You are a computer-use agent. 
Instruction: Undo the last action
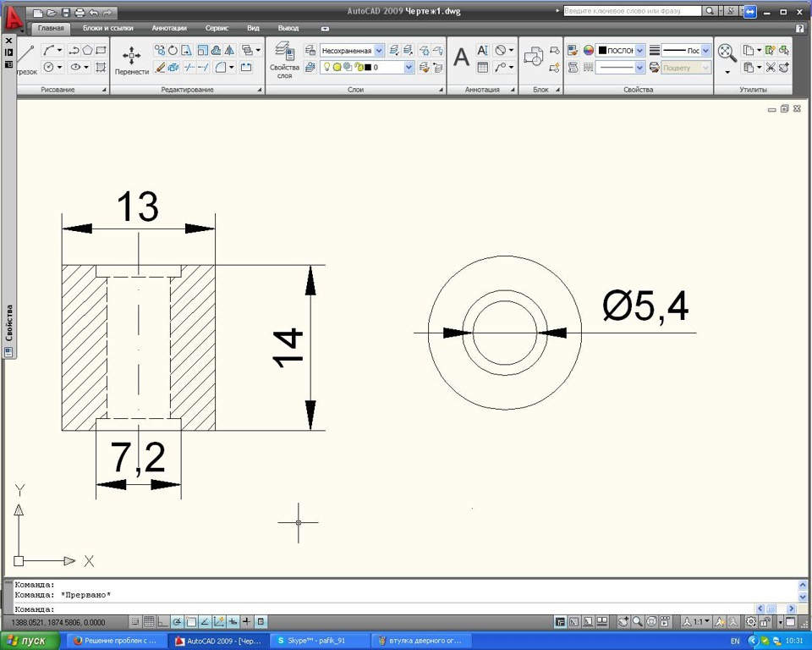click(94, 13)
